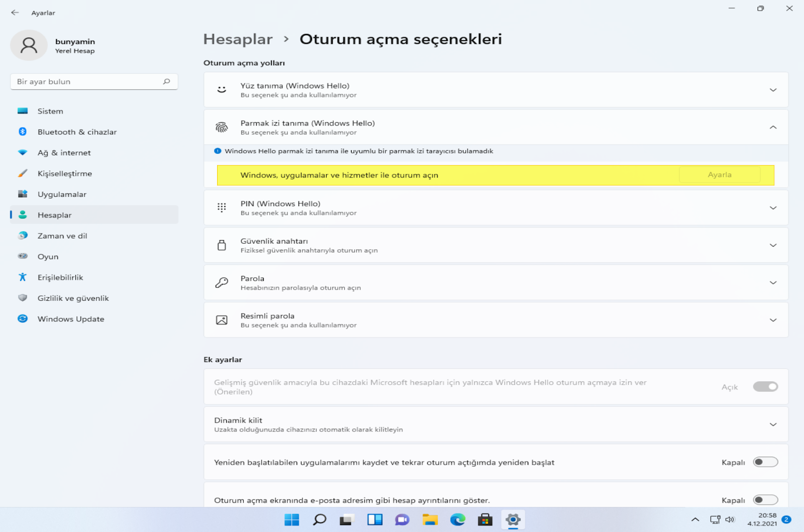Click the Ayarla button
This screenshot has height=532, width=804.
(720, 175)
